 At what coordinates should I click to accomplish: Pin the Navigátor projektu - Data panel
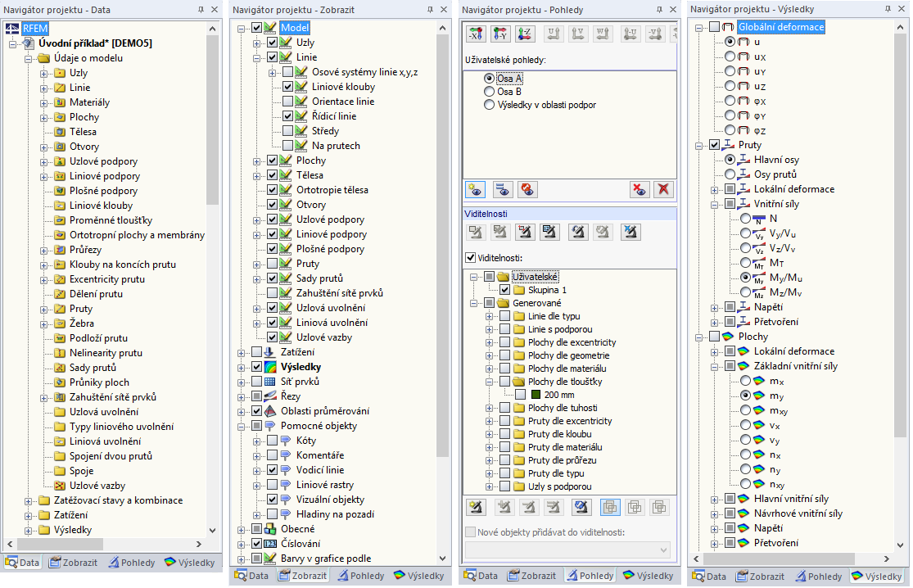pyautogui.click(x=201, y=9)
